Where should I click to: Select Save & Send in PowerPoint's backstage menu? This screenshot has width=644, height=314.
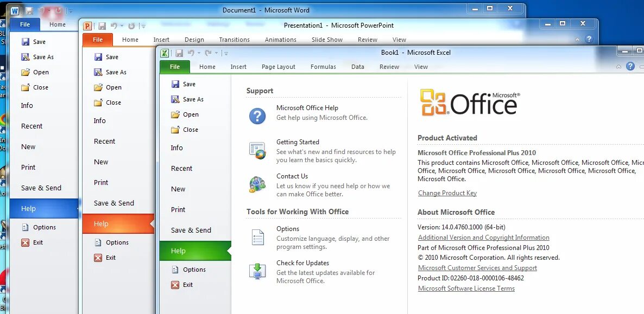click(x=114, y=203)
